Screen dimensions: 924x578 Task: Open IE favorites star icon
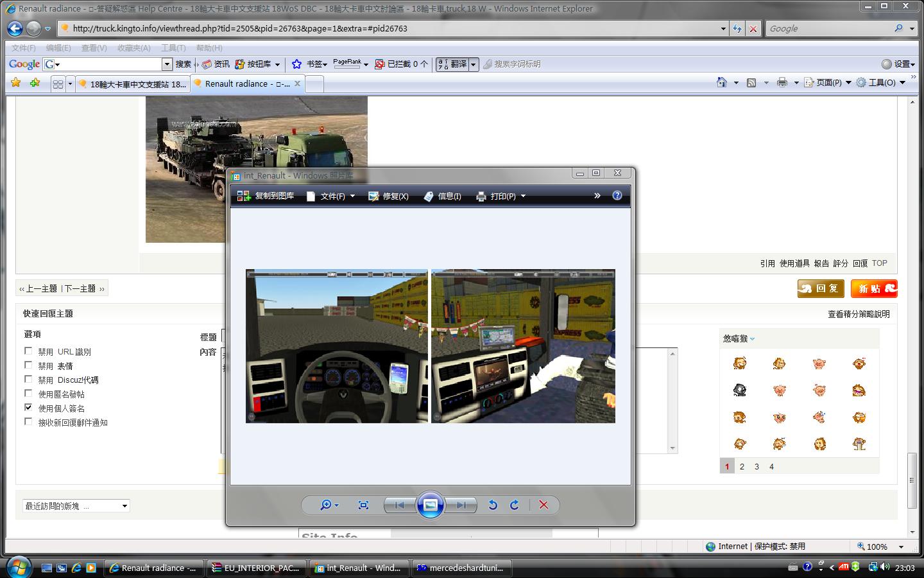16,83
